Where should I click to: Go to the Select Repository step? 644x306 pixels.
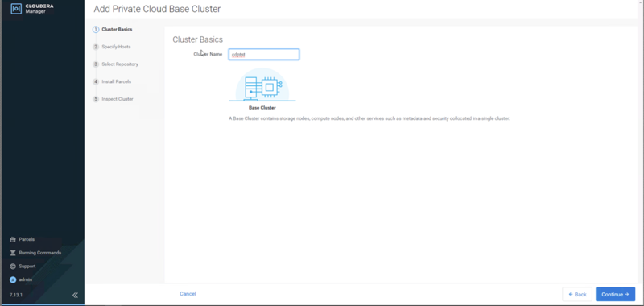(x=120, y=64)
